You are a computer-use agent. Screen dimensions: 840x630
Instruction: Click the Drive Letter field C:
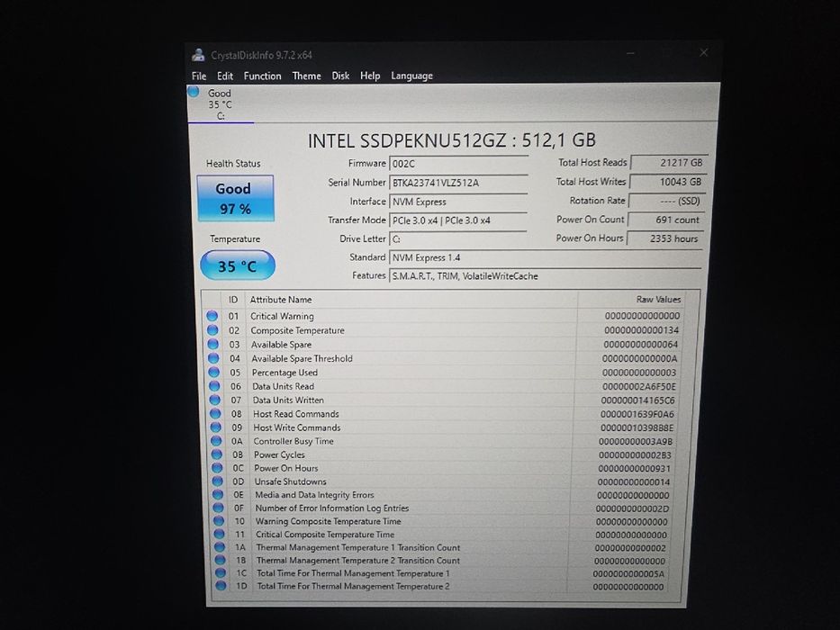tap(458, 238)
